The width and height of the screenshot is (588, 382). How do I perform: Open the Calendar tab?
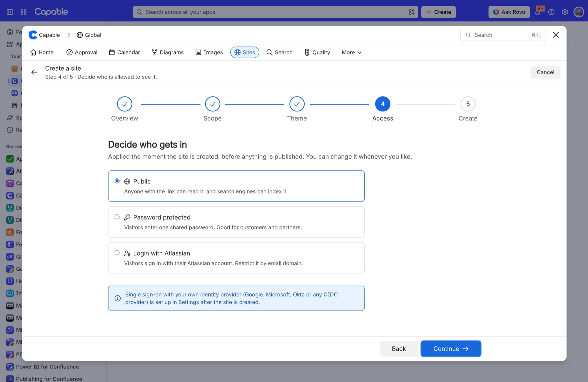coord(124,52)
